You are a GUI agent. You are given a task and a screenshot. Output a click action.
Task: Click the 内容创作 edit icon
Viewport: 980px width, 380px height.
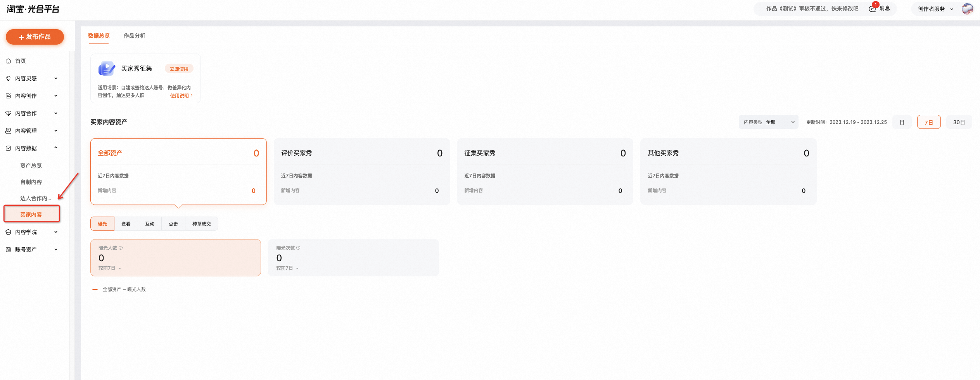(8, 96)
